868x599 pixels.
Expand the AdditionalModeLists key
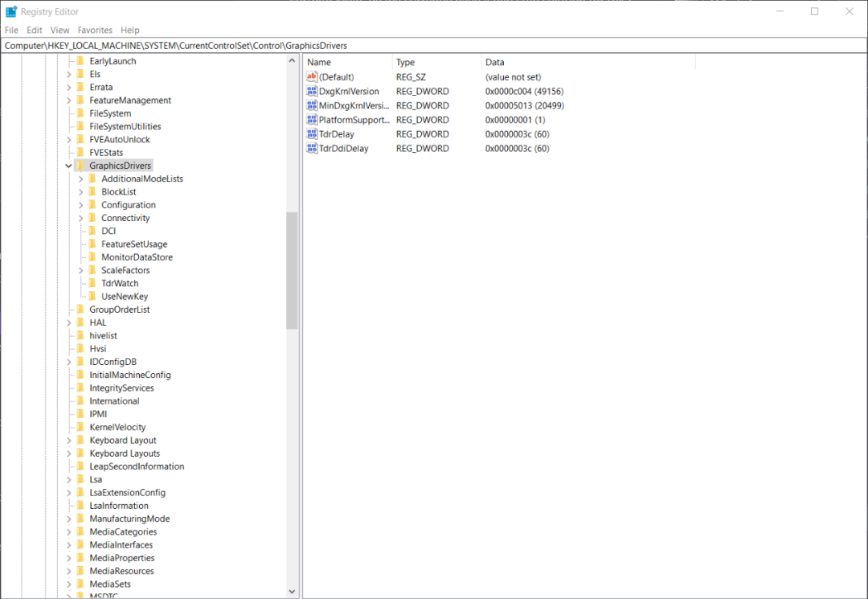click(81, 178)
